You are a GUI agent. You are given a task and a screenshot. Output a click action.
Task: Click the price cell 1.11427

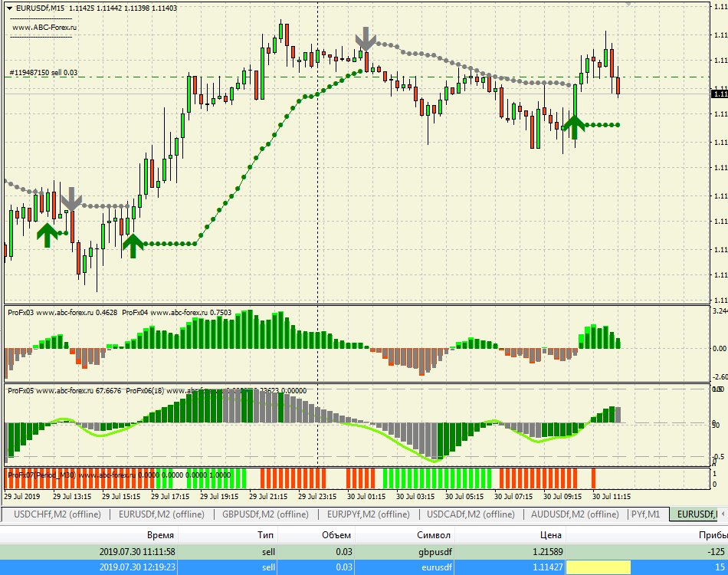tap(548, 567)
